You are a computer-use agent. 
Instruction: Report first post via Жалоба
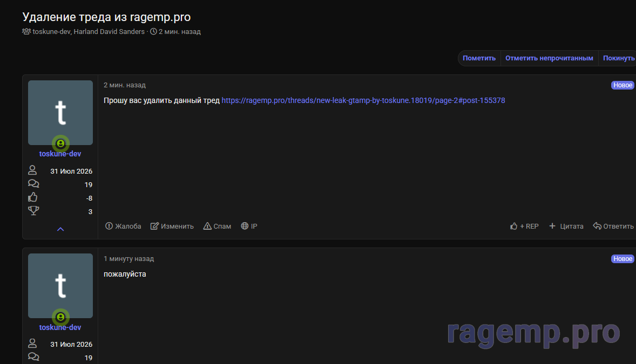pyautogui.click(x=123, y=226)
